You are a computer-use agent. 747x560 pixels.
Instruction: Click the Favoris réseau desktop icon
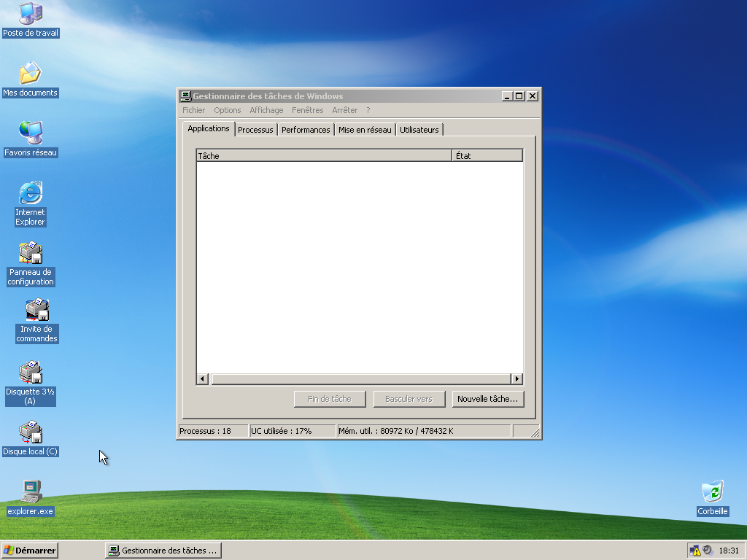pos(31,133)
